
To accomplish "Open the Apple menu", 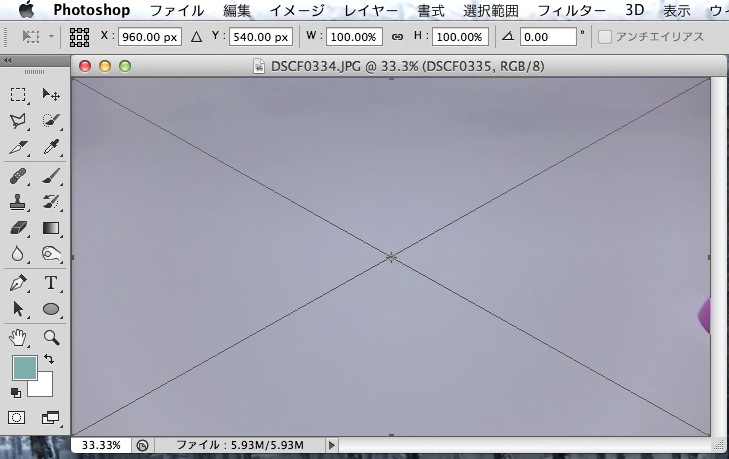I will (x=27, y=10).
